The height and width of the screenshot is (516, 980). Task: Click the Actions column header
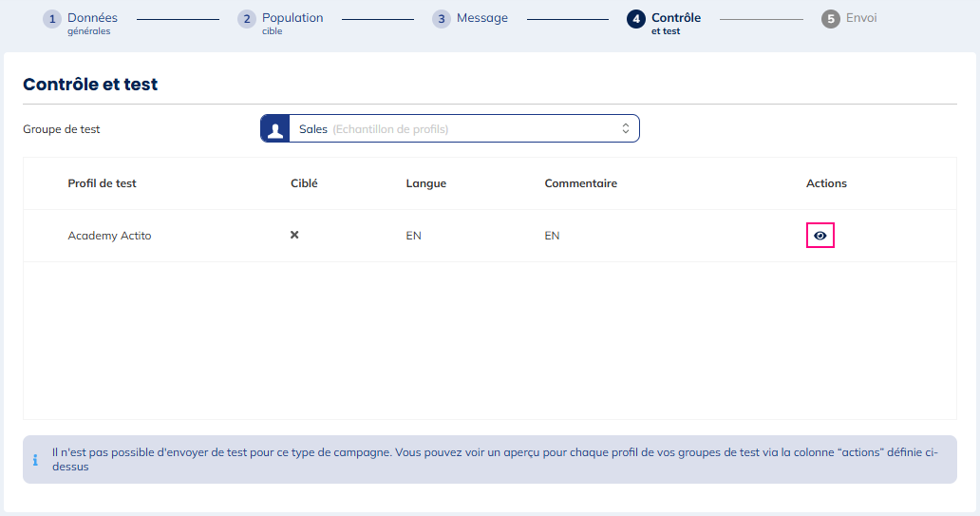click(826, 183)
